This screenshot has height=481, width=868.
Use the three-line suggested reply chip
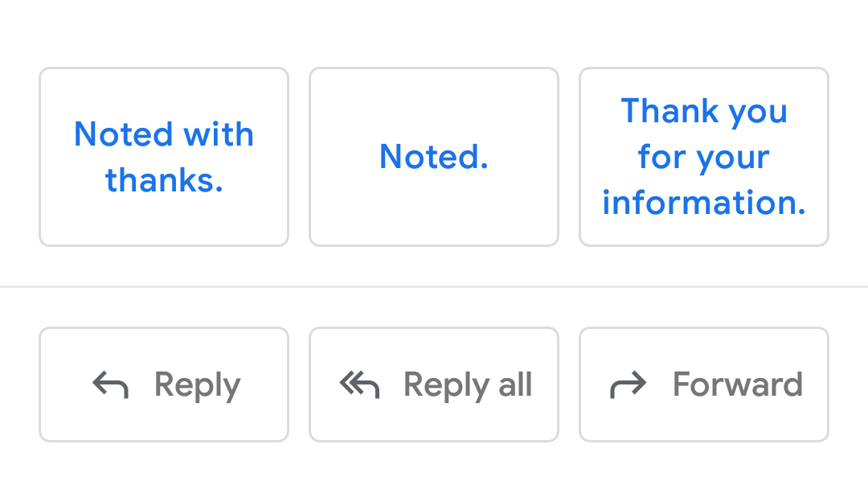coord(704,157)
